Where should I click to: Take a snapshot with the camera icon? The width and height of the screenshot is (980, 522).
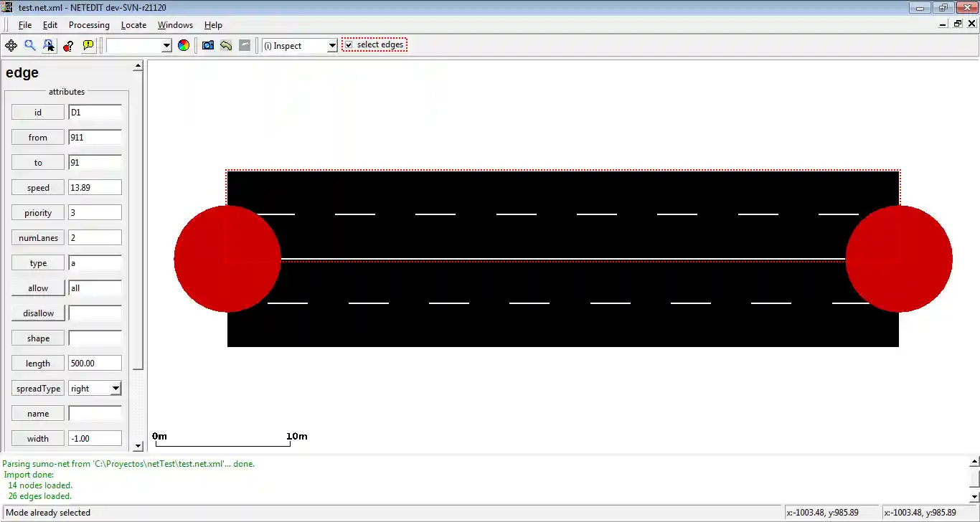click(x=208, y=45)
